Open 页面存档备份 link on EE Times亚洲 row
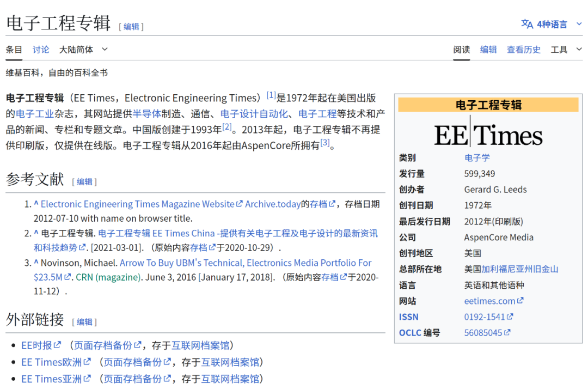The height and width of the screenshot is (389, 588). [137, 379]
